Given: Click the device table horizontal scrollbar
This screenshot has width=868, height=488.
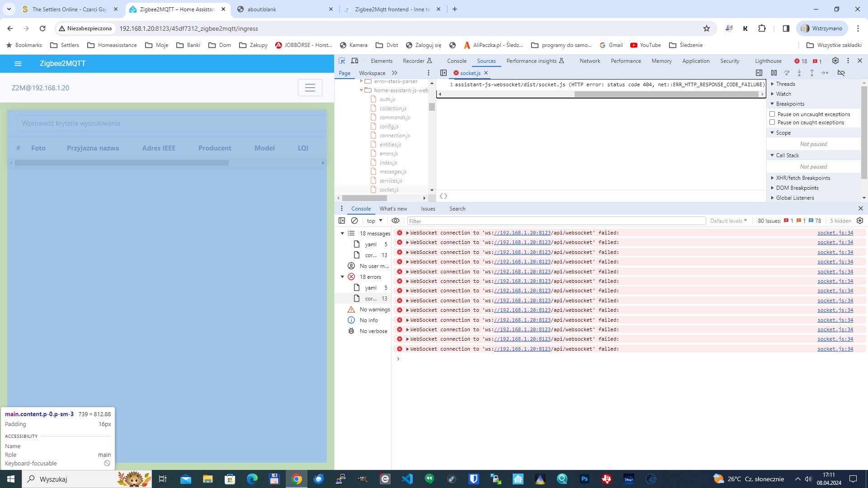Looking at the screenshot, I should point(122,163).
